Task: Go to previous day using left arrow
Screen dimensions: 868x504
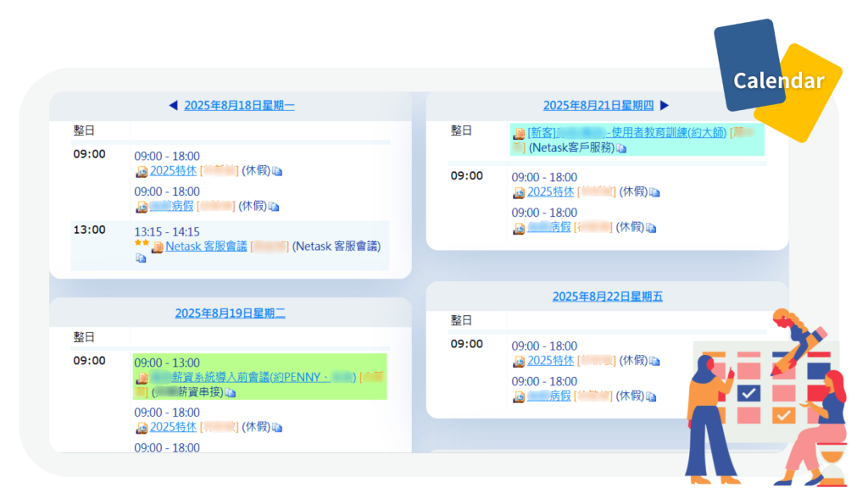Action: (x=173, y=106)
